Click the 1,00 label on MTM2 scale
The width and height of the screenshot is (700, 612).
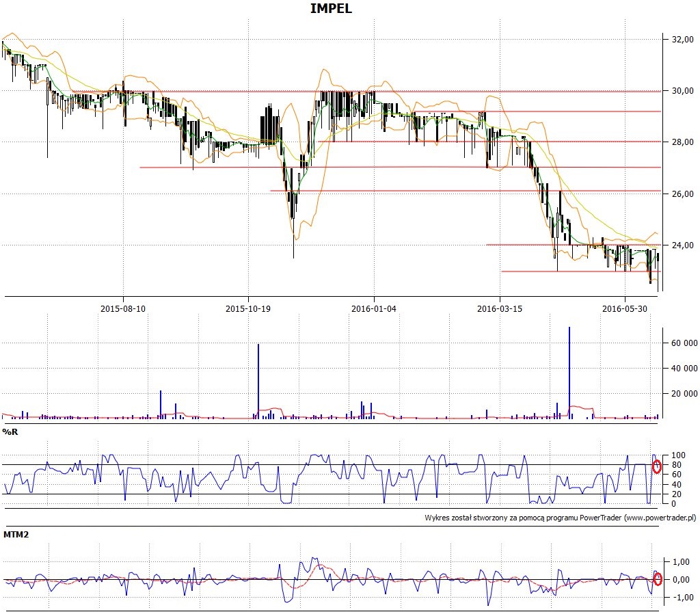(x=682, y=561)
